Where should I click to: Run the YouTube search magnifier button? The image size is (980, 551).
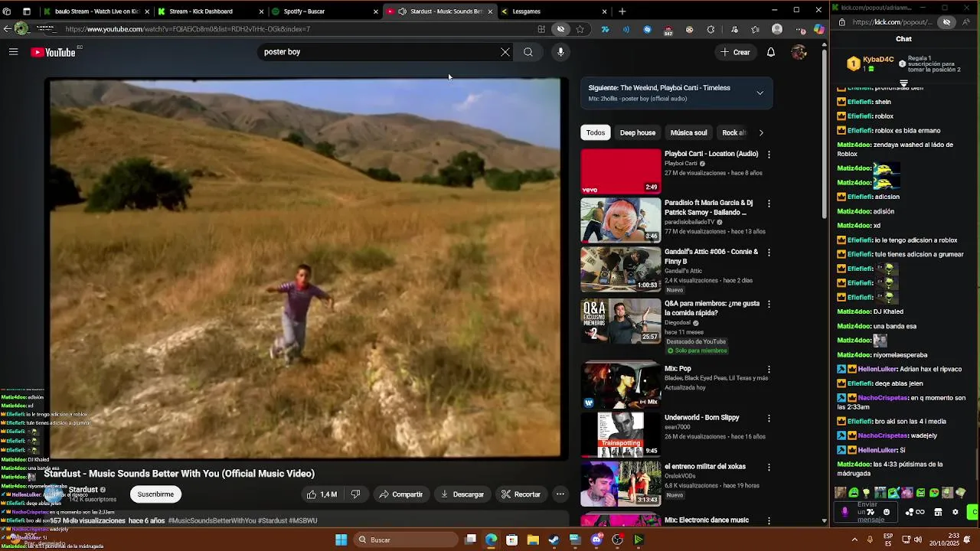point(528,52)
